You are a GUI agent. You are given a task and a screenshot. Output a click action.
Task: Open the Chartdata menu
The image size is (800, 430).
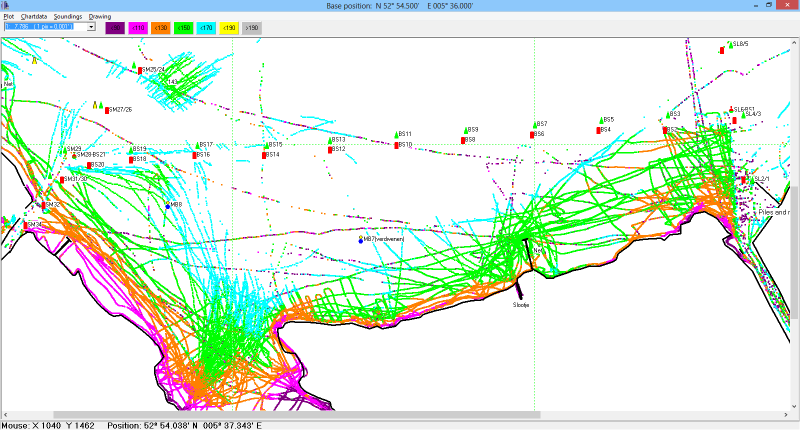pyautogui.click(x=34, y=17)
